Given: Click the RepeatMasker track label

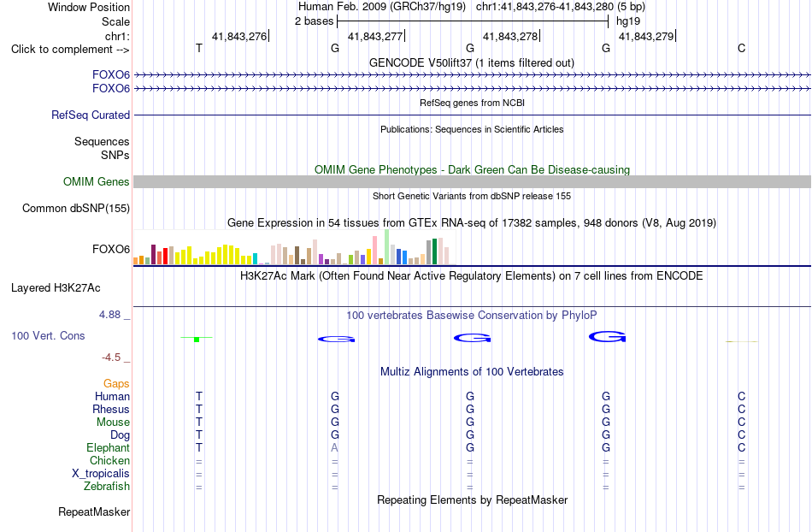Looking at the screenshot, I should pos(94,511).
